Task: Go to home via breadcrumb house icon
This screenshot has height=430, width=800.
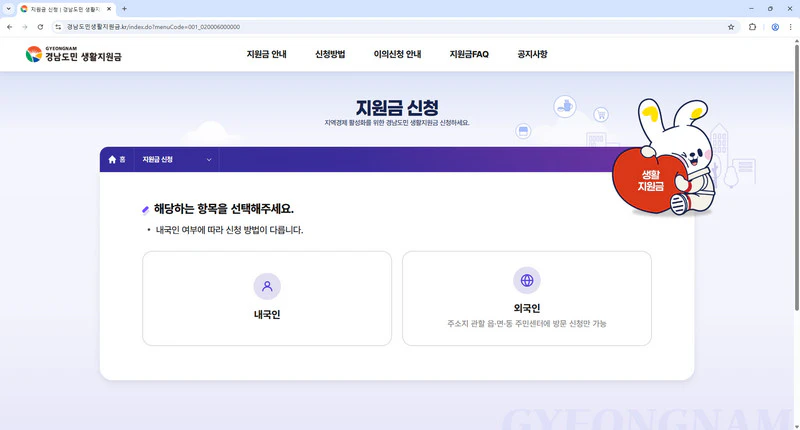Action: pos(112,160)
